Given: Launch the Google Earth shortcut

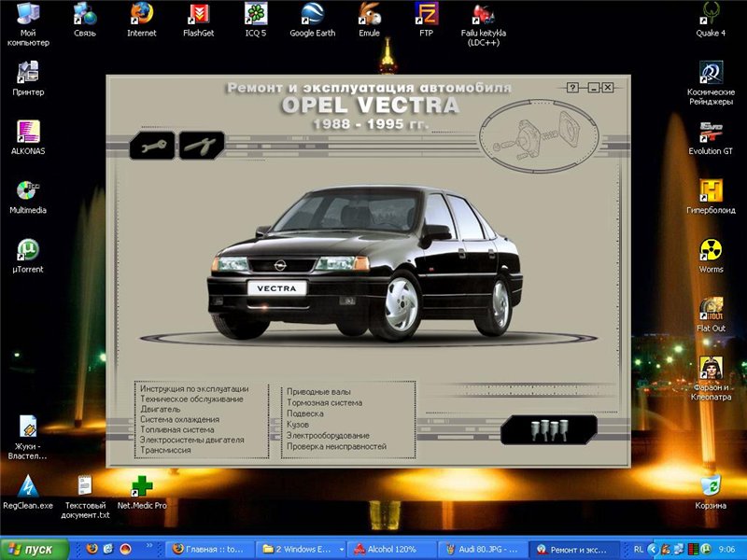Looking at the screenshot, I should point(313,20).
